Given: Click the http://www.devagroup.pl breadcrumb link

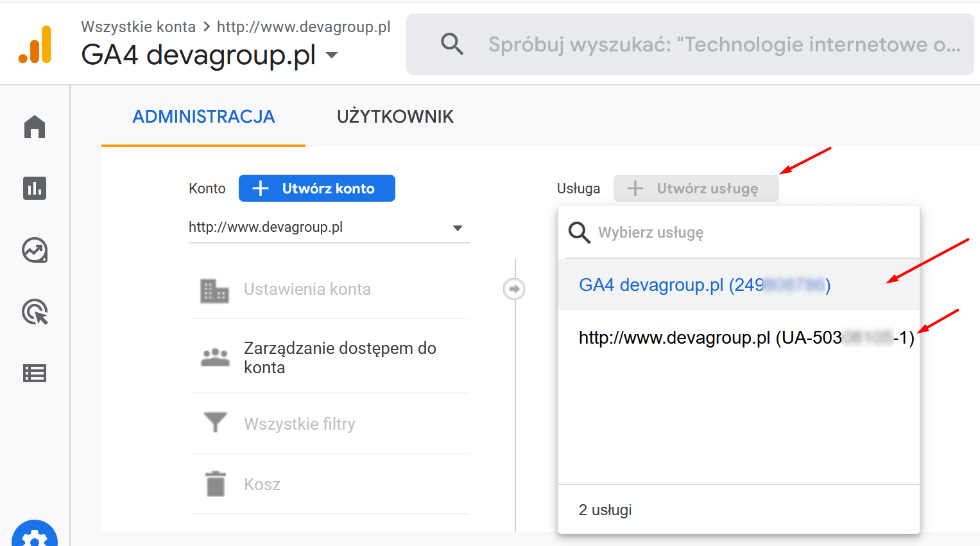Looking at the screenshot, I should [x=304, y=27].
